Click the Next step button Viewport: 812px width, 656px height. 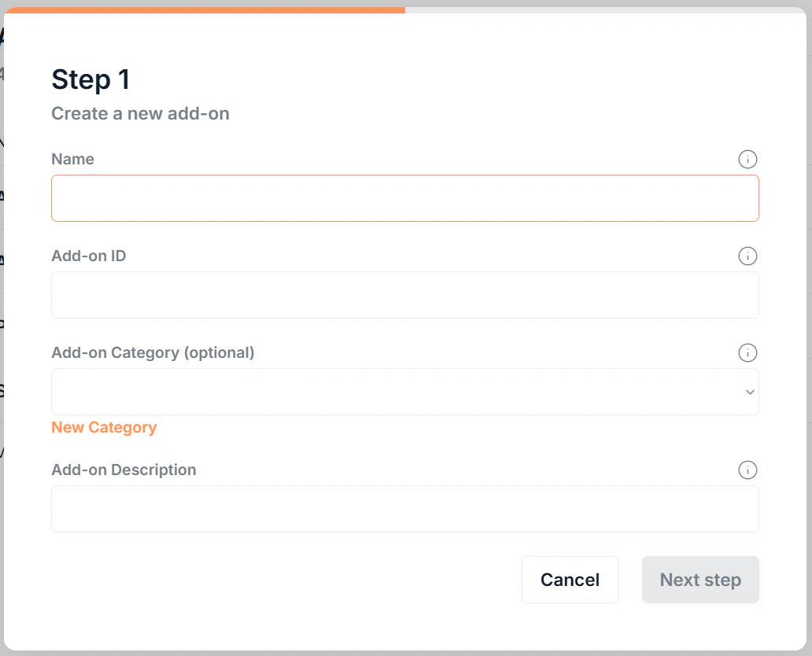pos(699,580)
